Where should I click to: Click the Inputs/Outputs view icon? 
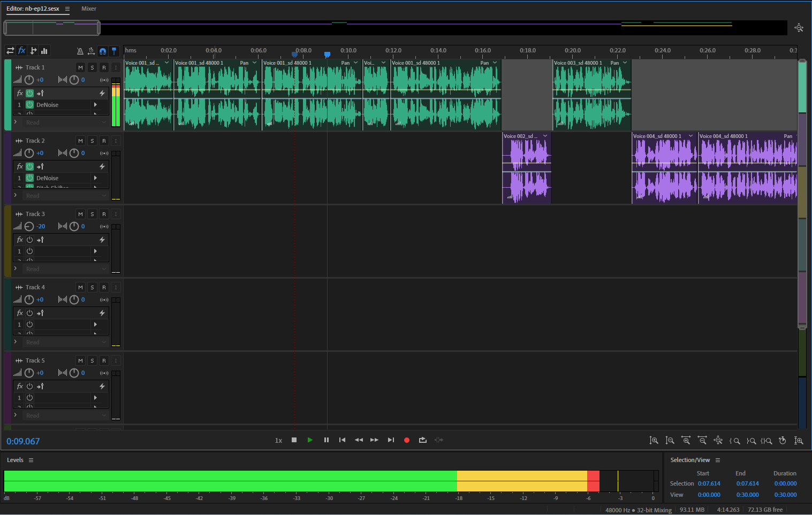tap(10, 51)
